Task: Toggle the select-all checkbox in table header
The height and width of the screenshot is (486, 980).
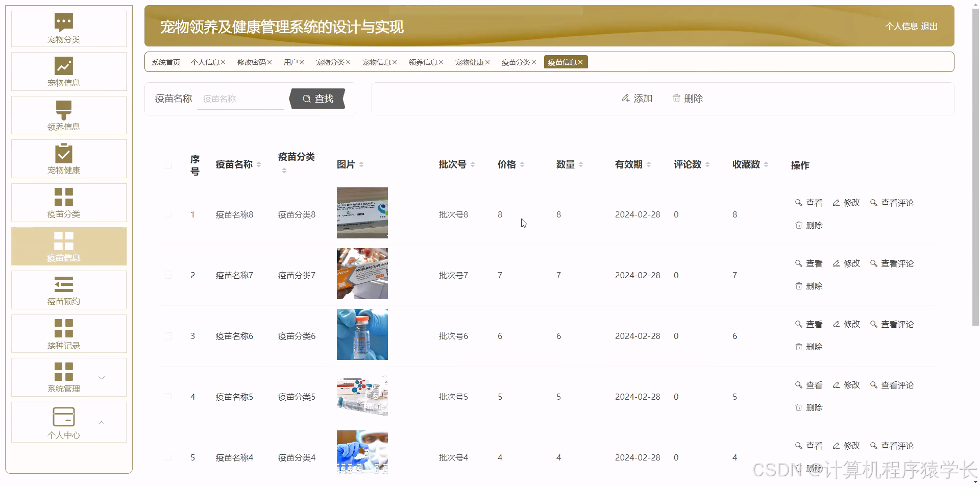Action: tap(168, 165)
